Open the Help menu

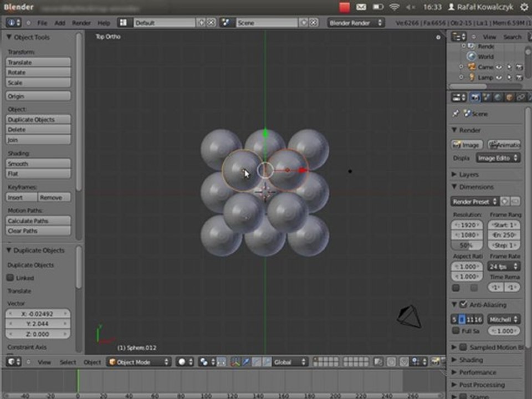point(104,23)
